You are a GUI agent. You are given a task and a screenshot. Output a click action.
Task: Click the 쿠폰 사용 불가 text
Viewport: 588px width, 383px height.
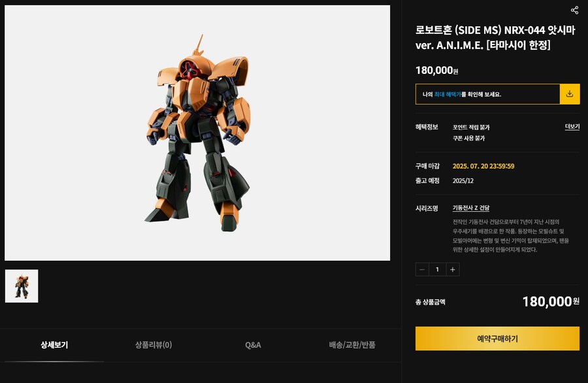click(468, 138)
